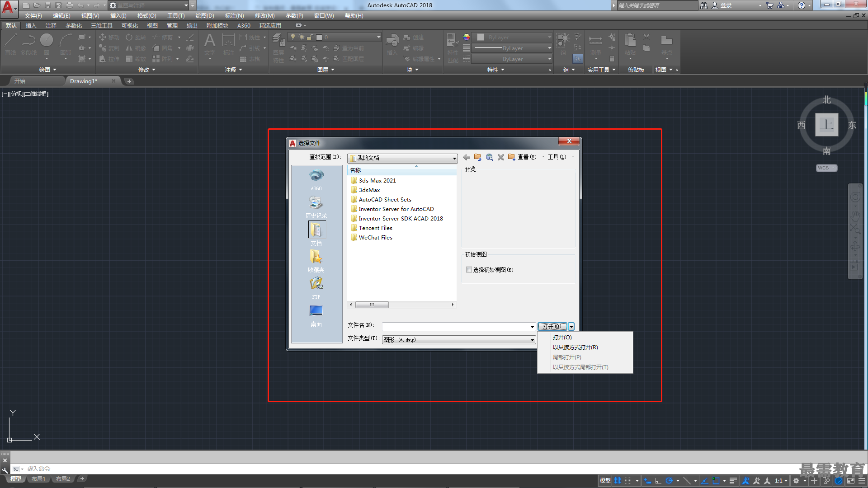Image resolution: width=868 pixels, height=488 pixels.
Task: Click the annotation monitor plus icon
Action: pyautogui.click(x=814, y=481)
